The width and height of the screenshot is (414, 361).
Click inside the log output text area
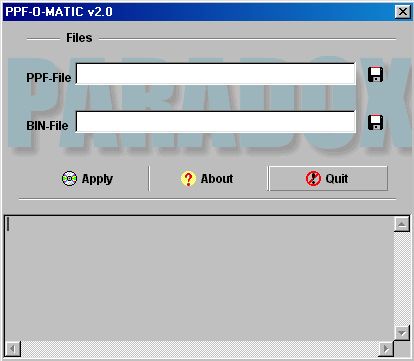[199, 278]
